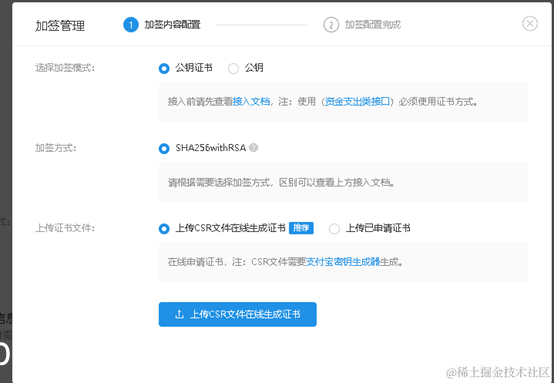Select the 公钥证书 radio option
The image size is (554, 383).
164,68
